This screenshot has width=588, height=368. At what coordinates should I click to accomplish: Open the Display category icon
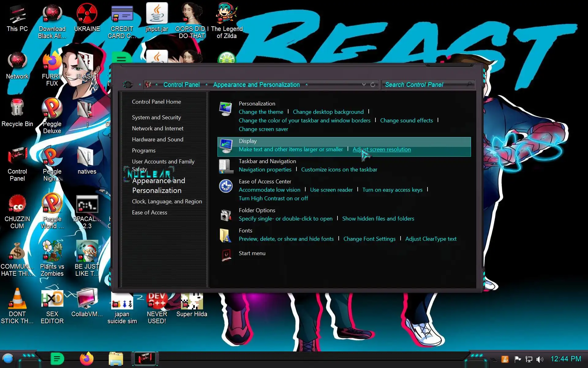(x=226, y=146)
